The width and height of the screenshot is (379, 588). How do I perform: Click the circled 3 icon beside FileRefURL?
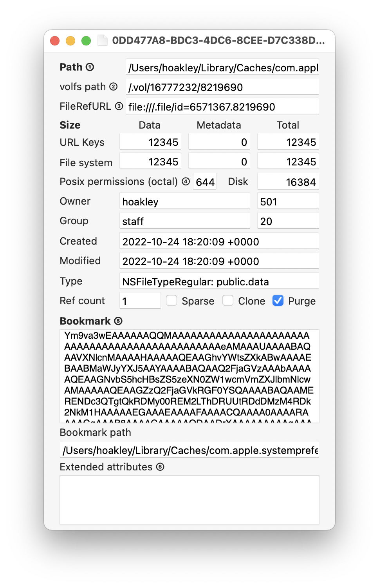point(119,106)
